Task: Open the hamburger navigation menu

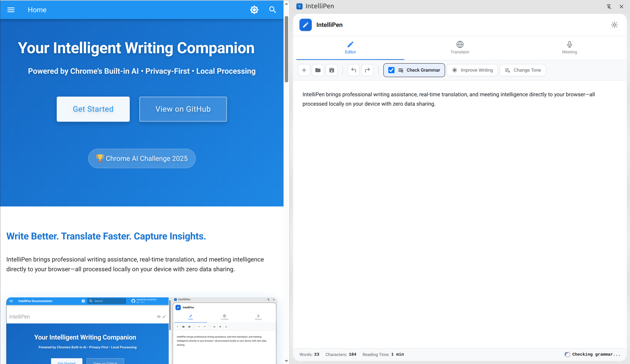Action: (11, 10)
